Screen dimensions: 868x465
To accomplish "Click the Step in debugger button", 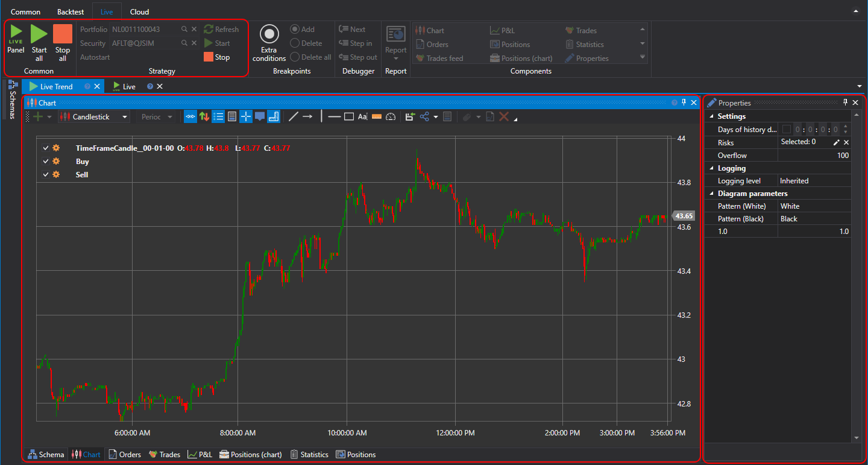I will (356, 43).
